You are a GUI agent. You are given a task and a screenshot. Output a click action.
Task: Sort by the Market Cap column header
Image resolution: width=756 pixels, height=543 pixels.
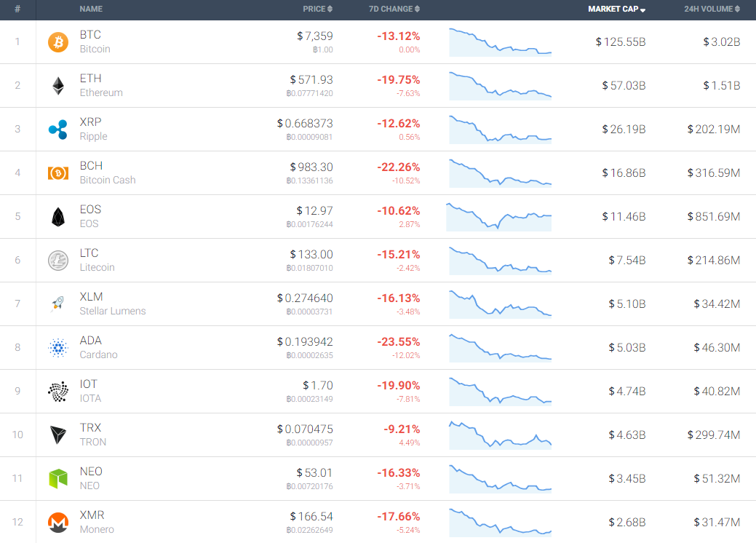coord(617,9)
